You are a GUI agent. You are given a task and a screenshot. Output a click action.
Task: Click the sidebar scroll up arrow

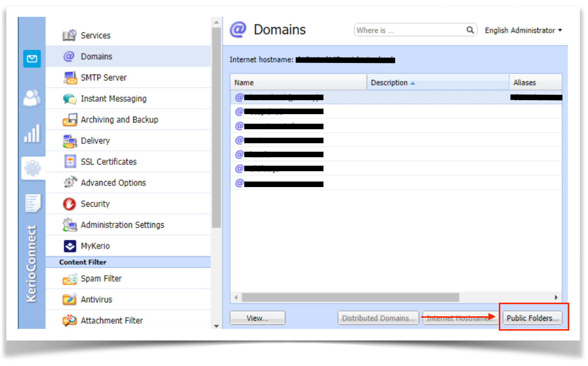tap(217, 22)
